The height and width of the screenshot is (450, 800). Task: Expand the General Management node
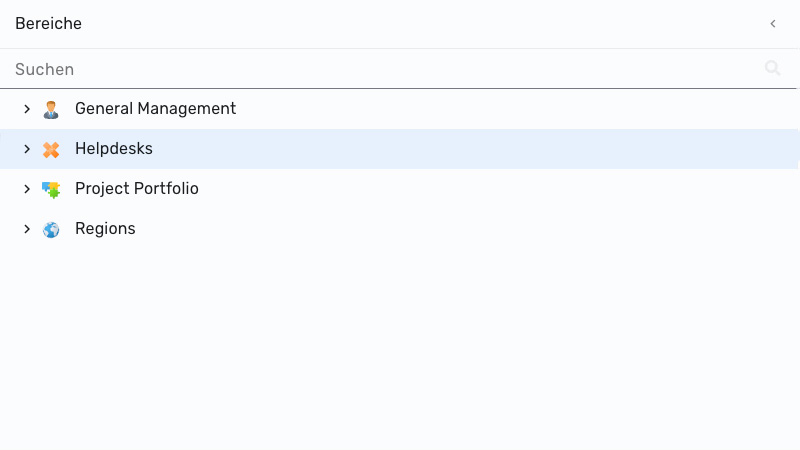(x=27, y=109)
